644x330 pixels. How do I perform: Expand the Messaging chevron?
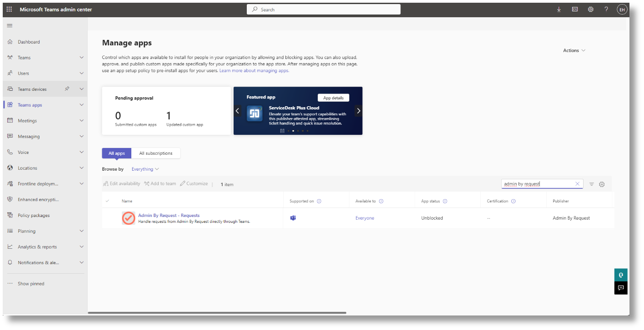coord(82,136)
